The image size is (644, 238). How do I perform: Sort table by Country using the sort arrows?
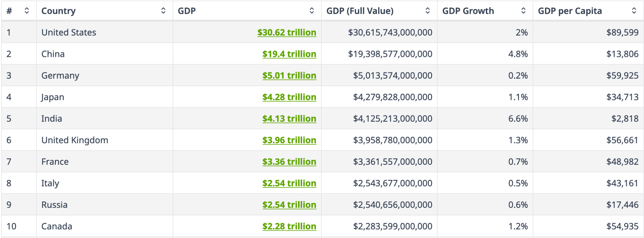tap(163, 11)
